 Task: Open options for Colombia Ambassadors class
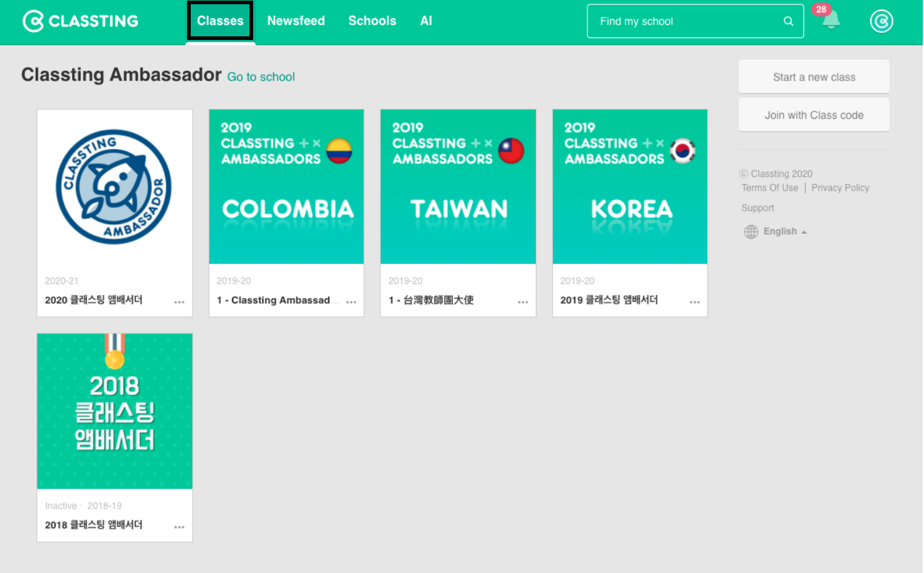[x=351, y=302]
